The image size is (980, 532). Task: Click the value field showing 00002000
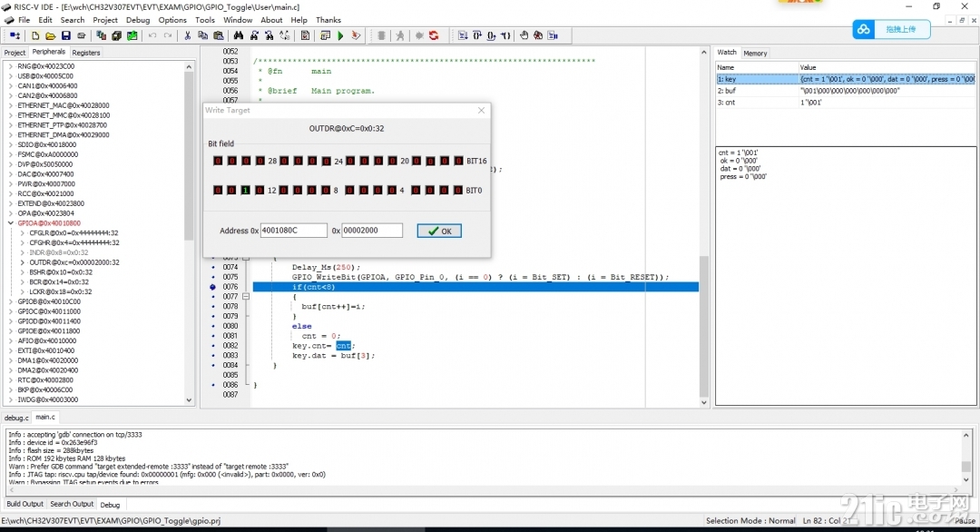click(x=372, y=231)
